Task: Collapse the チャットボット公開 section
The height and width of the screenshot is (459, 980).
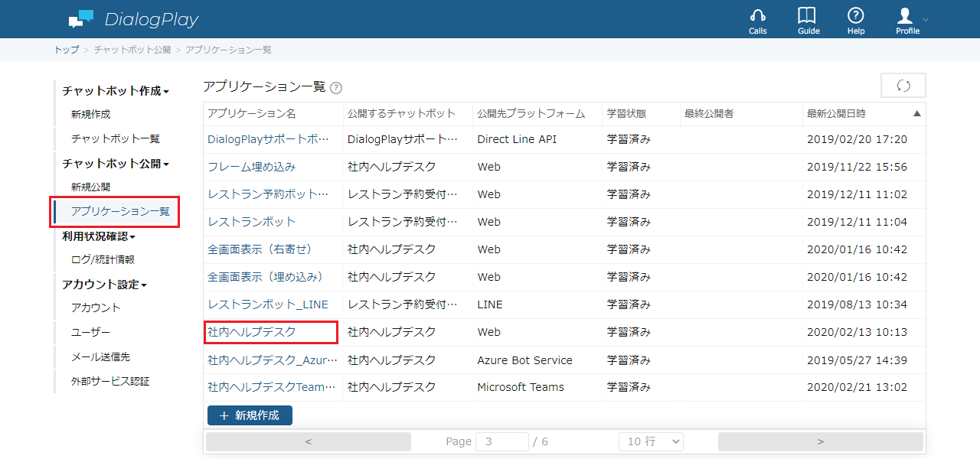Action: pos(116,164)
